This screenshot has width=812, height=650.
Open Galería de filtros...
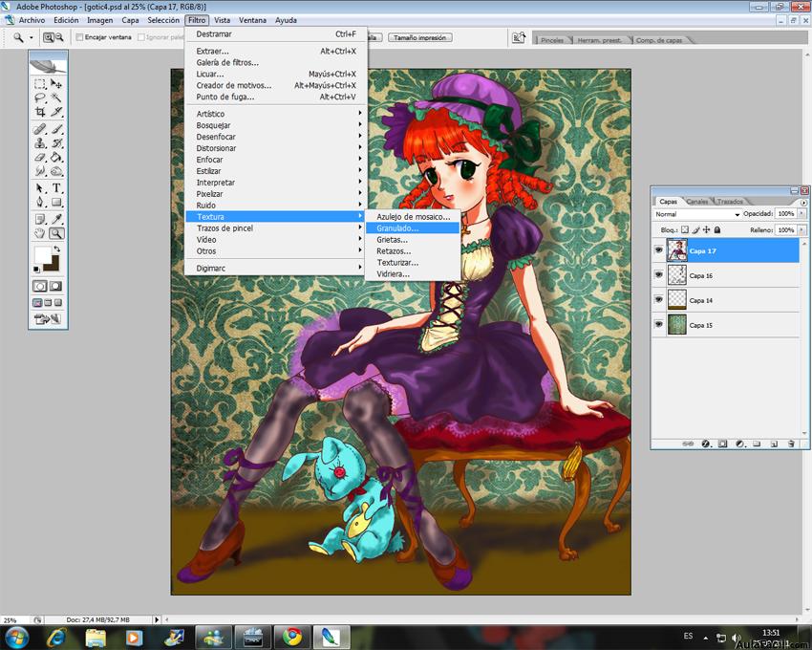pos(276,62)
